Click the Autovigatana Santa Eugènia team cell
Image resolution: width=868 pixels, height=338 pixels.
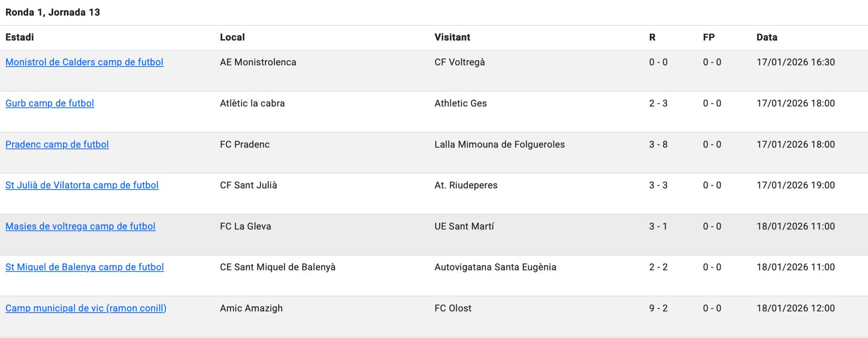(495, 267)
